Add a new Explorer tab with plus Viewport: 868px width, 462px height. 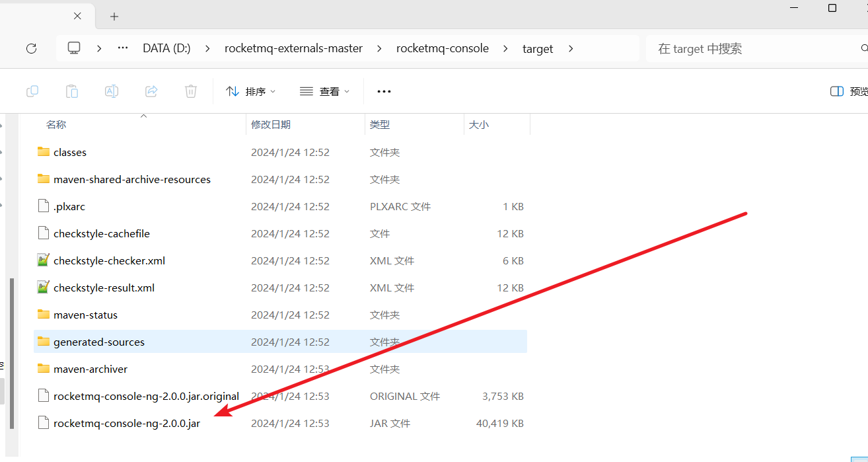pyautogui.click(x=114, y=16)
